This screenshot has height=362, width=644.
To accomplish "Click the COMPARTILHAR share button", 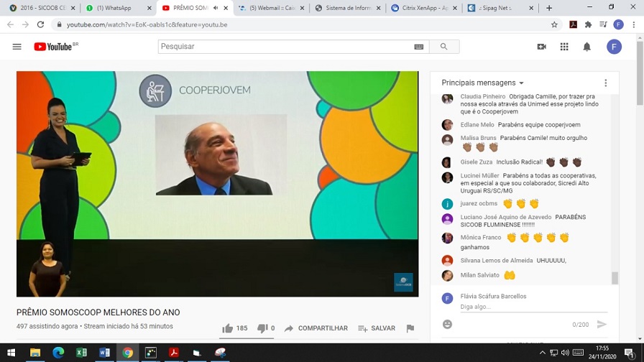I will click(x=316, y=328).
